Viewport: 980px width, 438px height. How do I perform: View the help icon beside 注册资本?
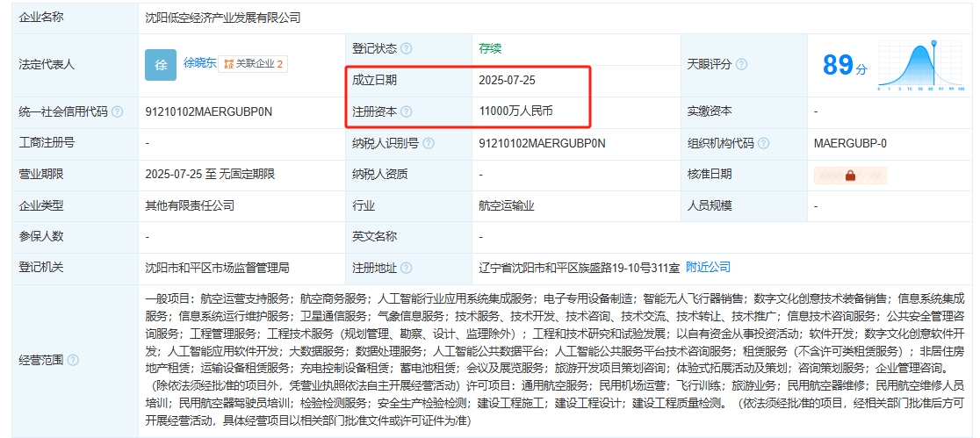coord(407,111)
